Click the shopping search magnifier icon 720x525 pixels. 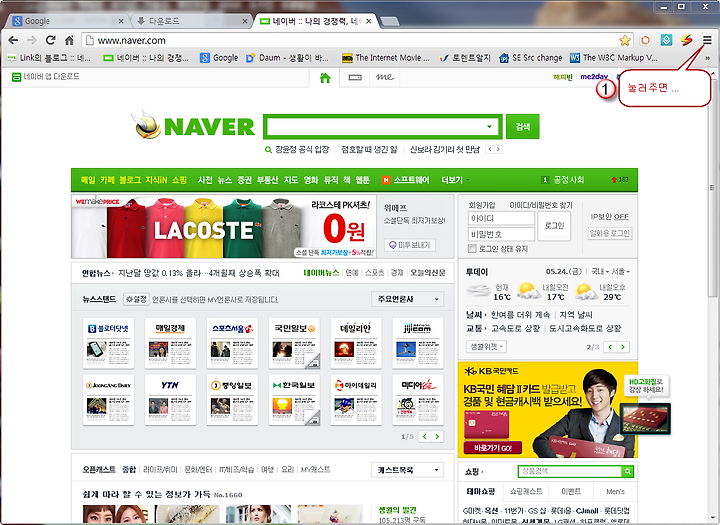628,471
